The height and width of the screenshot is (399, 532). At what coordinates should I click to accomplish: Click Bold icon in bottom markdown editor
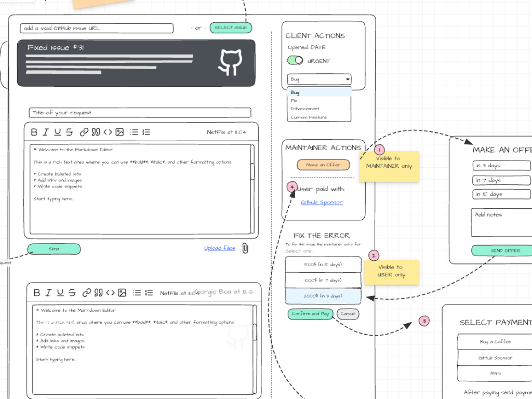coord(37,292)
